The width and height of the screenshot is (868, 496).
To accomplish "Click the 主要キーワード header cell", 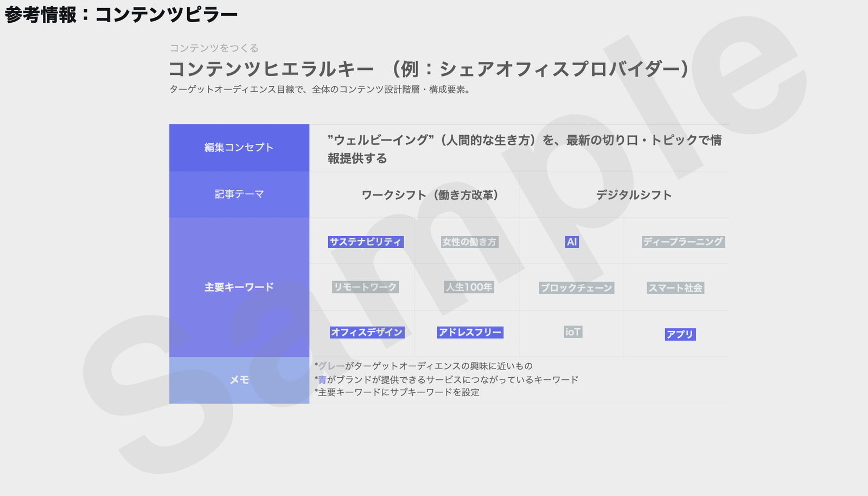I will pos(239,287).
